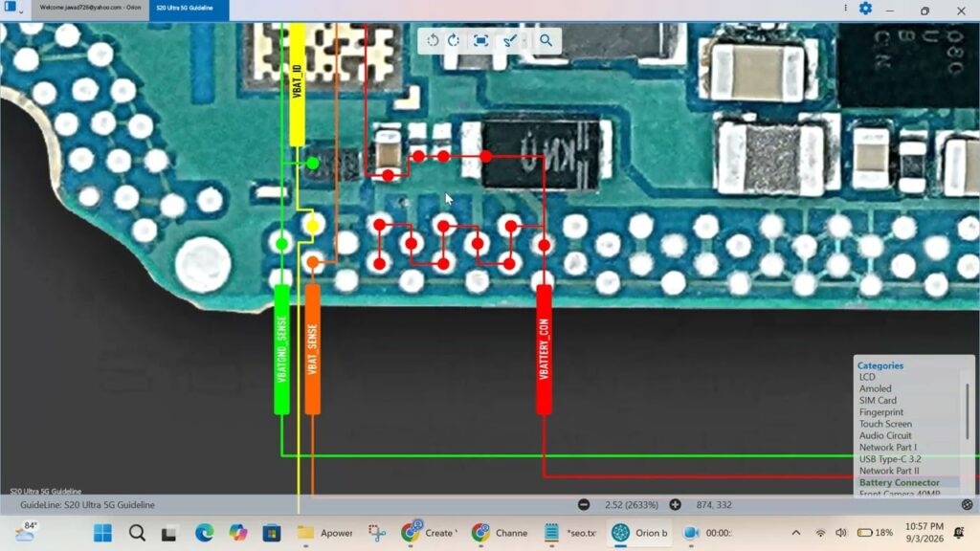The image size is (980, 551).
Task: Switch to Chrome Create window
Action: (x=429, y=533)
